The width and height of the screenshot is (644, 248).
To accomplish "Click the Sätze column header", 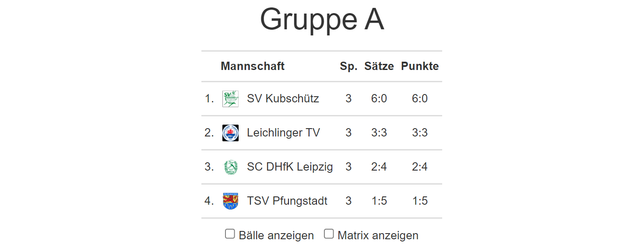I will 379,66.
